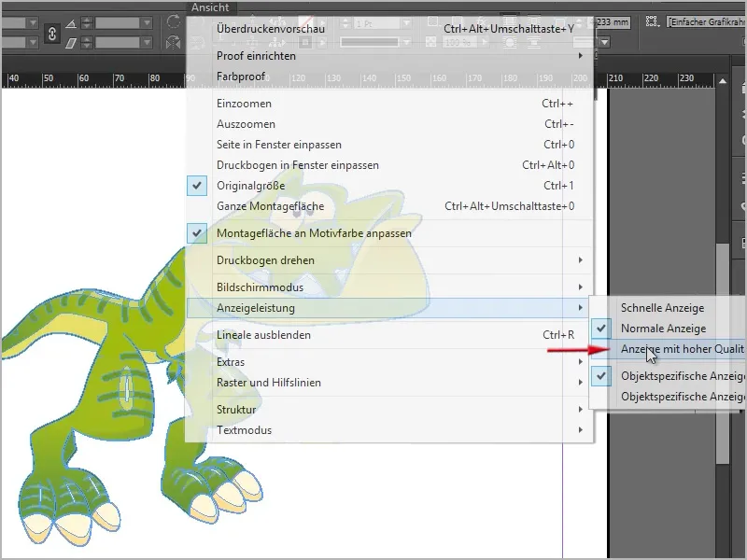Expand the Anzeigeleistung submenu
The height and width of the screenshot is (560, 747).
(x=389, y=308)
